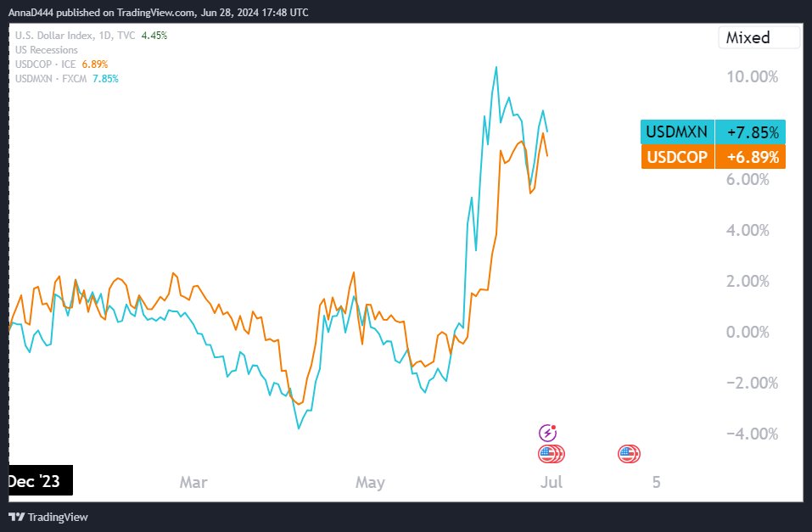Click the +6.89% value tag
Image resolution: width=812 pixels, height=532 pixels.
tap(751, 156)
